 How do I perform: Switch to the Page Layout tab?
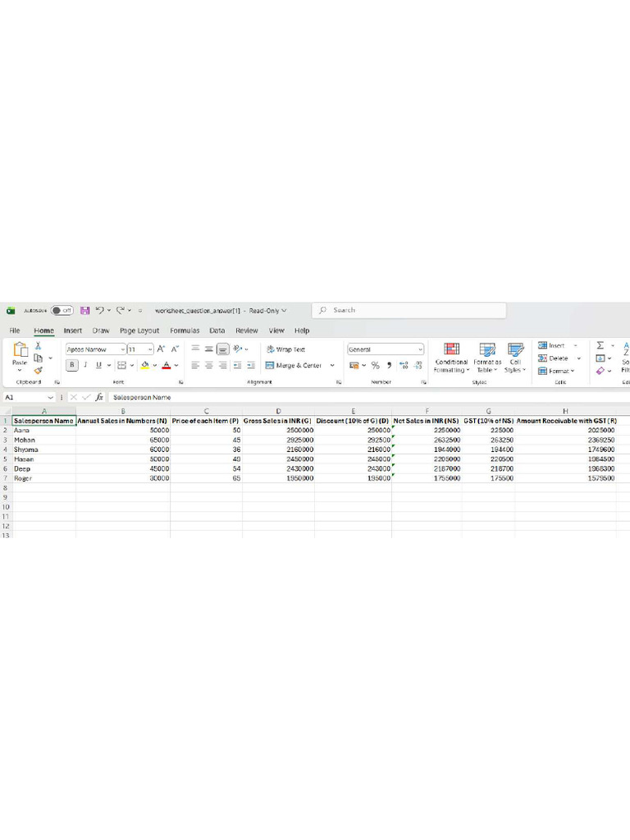139,331
